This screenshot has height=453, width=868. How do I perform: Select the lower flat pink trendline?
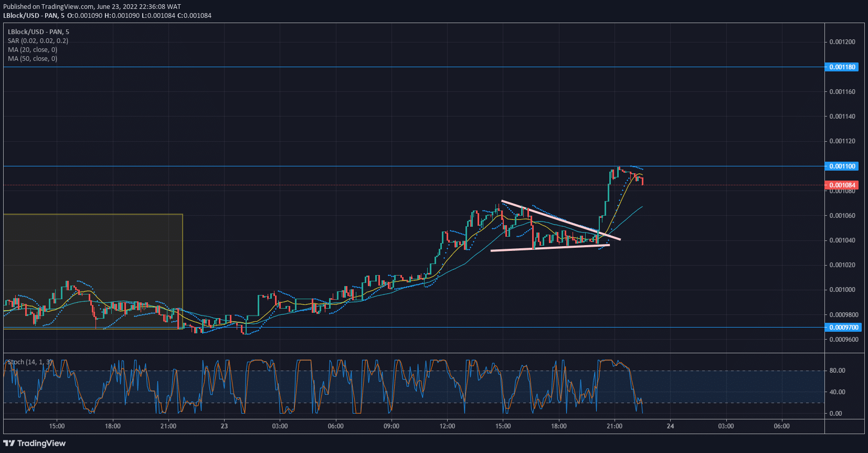pos(550,248)
